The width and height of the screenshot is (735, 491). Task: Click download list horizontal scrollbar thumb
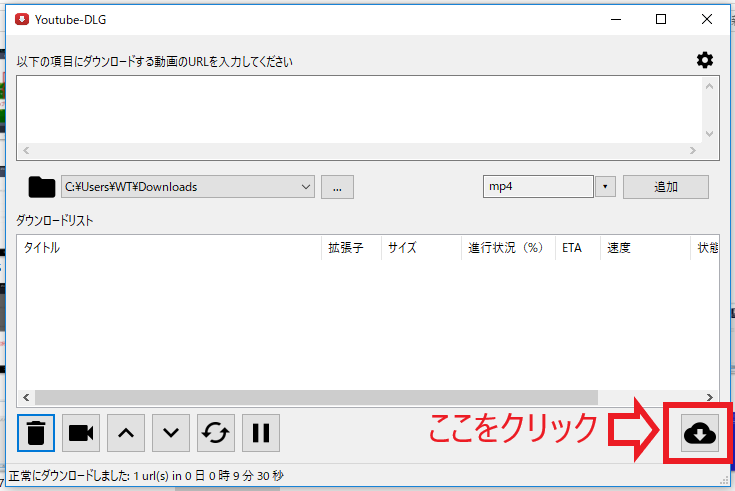(316, 397)
